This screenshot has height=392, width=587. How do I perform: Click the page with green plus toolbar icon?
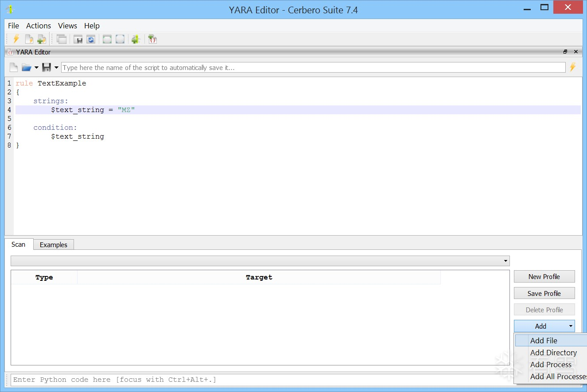pos(42,39)
